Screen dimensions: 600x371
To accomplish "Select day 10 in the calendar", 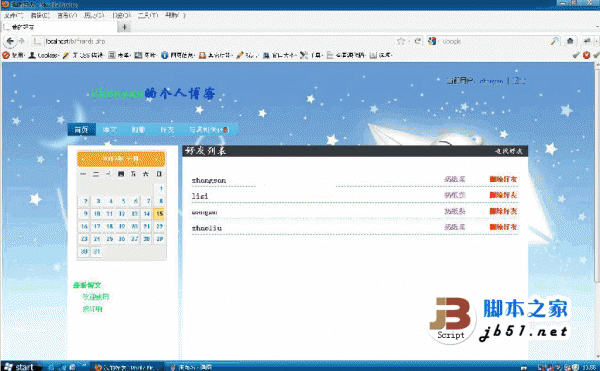I will click(97, 214).
